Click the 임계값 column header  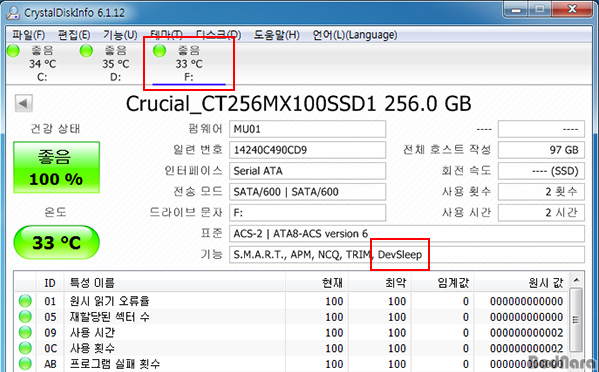(442, 283)
